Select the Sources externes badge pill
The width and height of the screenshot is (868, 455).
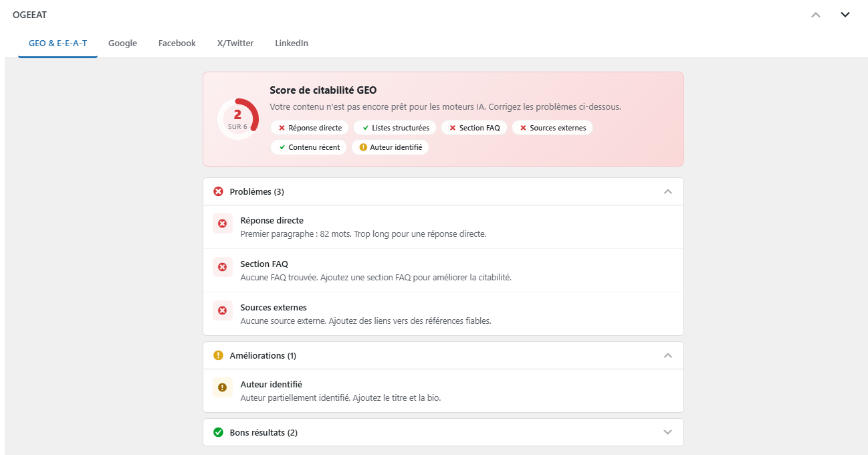point(552,127)
